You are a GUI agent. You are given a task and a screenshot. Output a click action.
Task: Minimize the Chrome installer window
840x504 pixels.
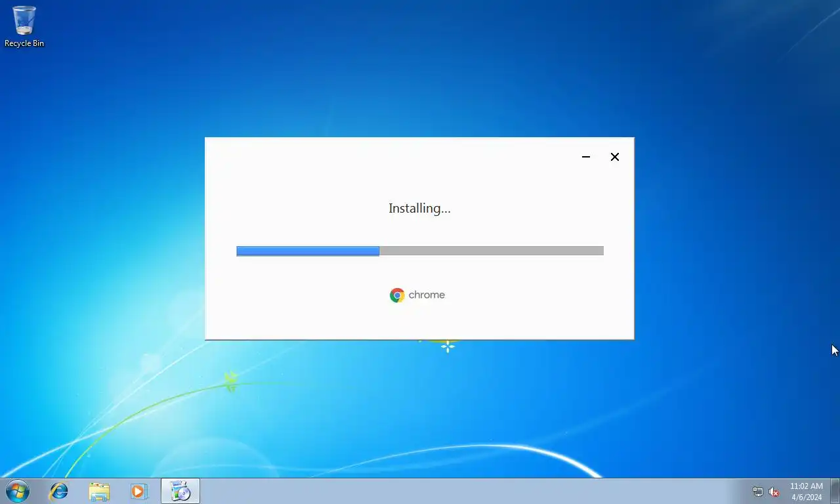point(586,157)
